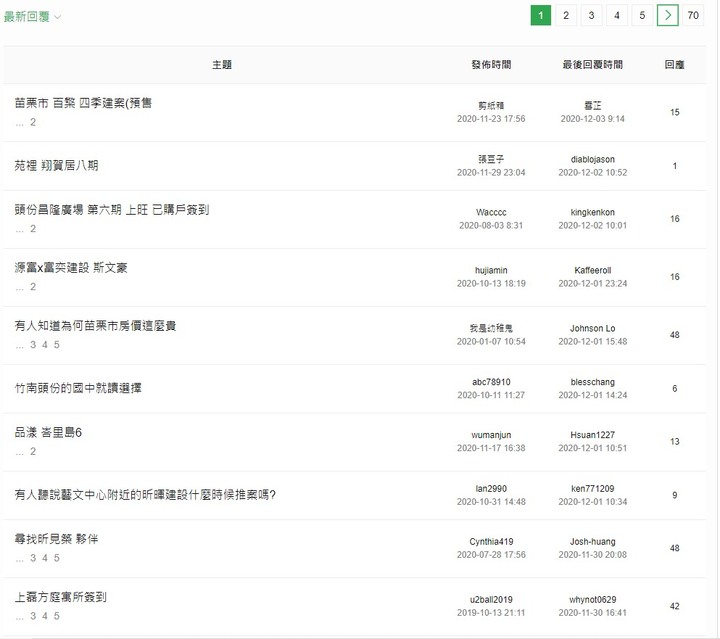Click author Ian2990
The width and height of the screenshot is (720, 639).
click(x=491, y=488)
